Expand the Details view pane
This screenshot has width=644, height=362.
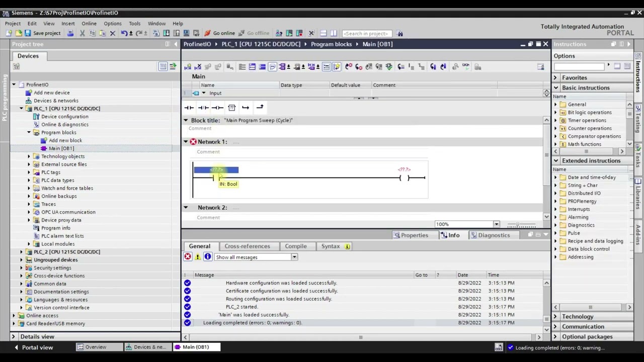pos(14,337)
